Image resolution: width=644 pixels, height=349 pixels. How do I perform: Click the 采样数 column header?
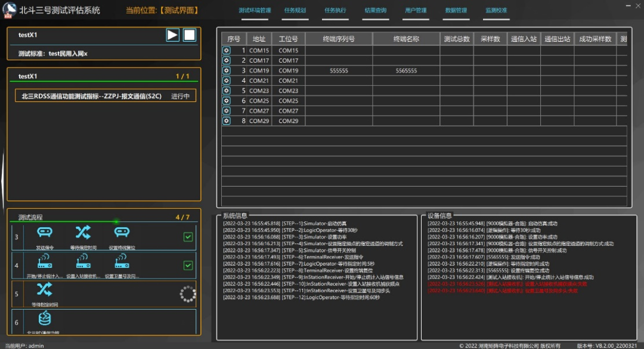tap(490, 39)
